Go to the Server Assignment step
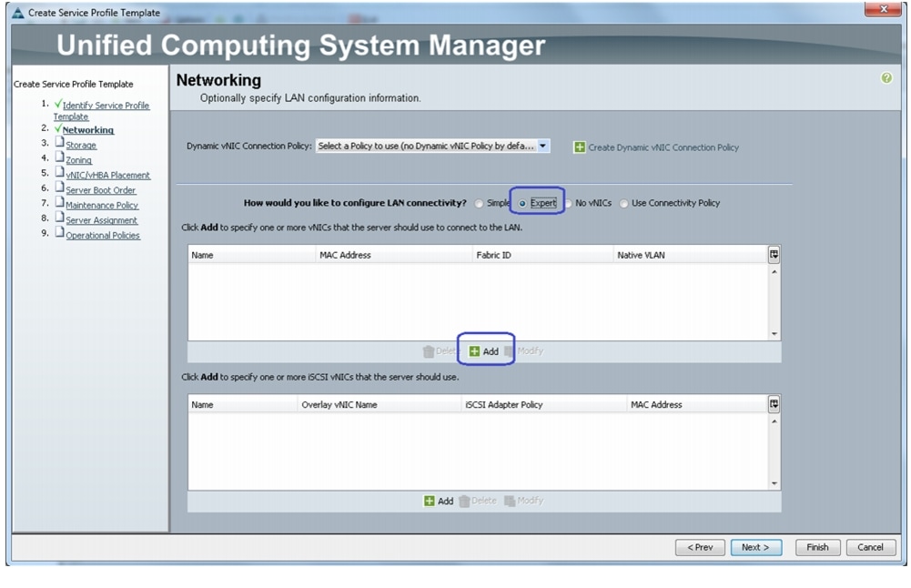This screenshot has width=911, height=588. click(102, 221)
